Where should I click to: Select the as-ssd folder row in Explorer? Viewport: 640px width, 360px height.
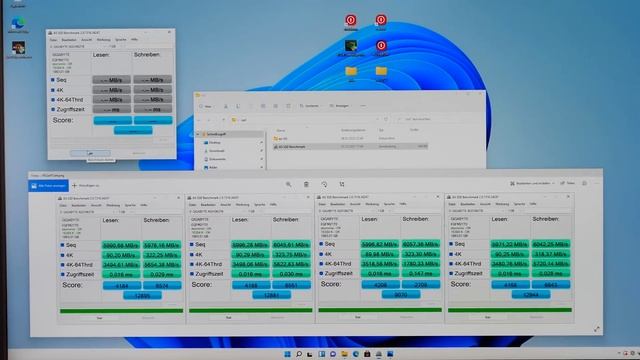[350, 139]
